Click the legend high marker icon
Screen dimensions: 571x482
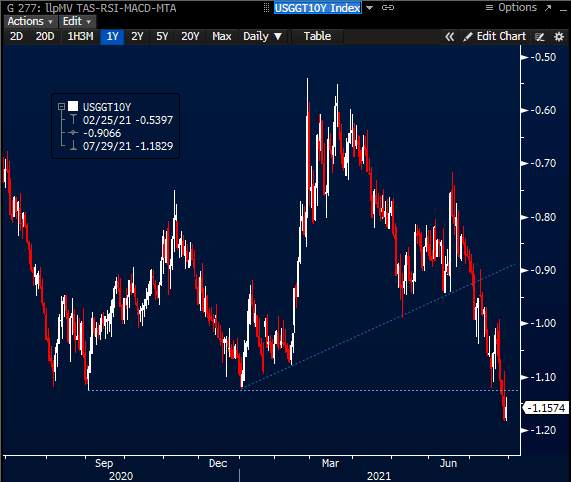pyautogui.click(x=73, y=120)
